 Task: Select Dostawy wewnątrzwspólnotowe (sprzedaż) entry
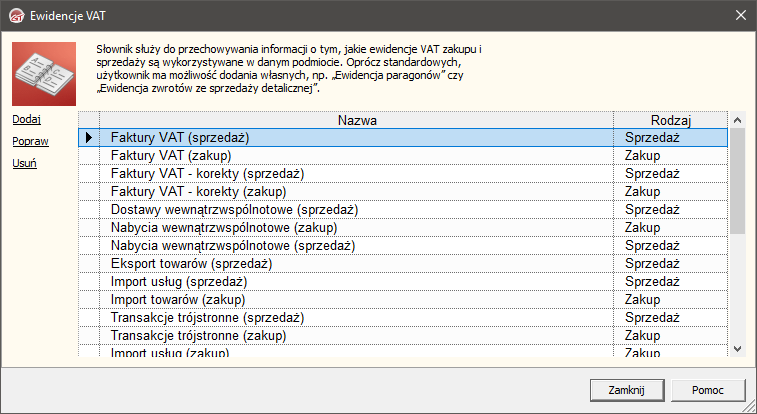tap(234, 209)
